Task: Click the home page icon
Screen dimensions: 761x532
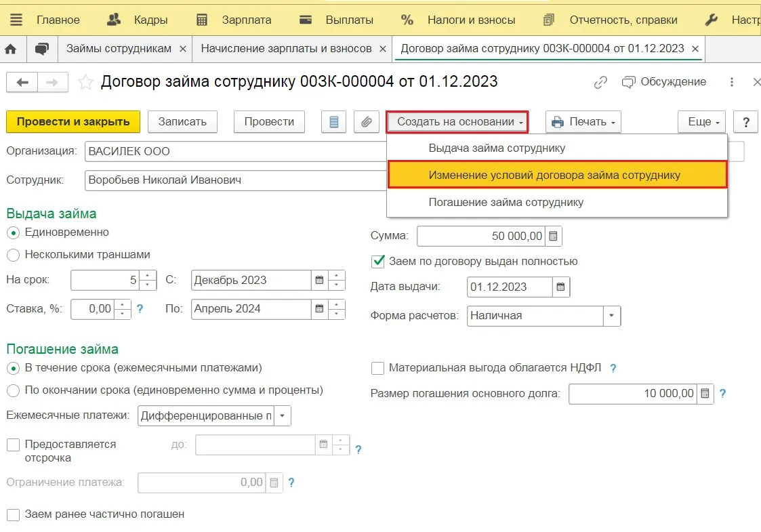Action: [11, 49]
